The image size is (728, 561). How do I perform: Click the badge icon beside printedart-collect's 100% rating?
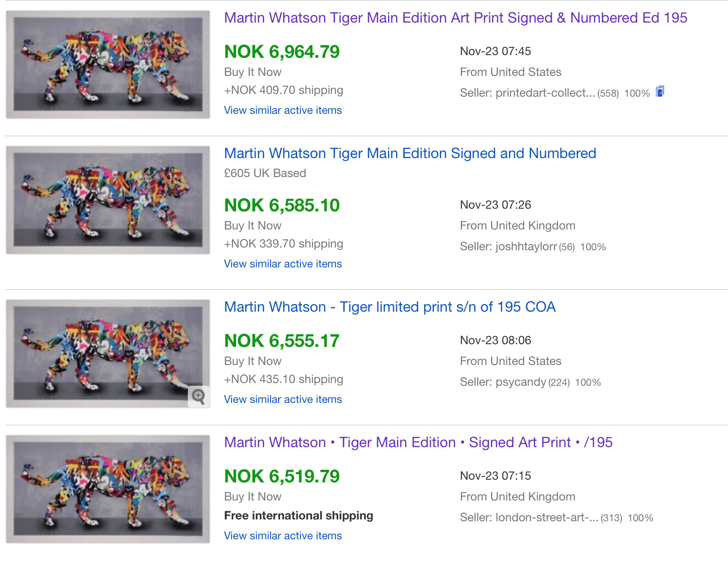click(x=660, y=92)
